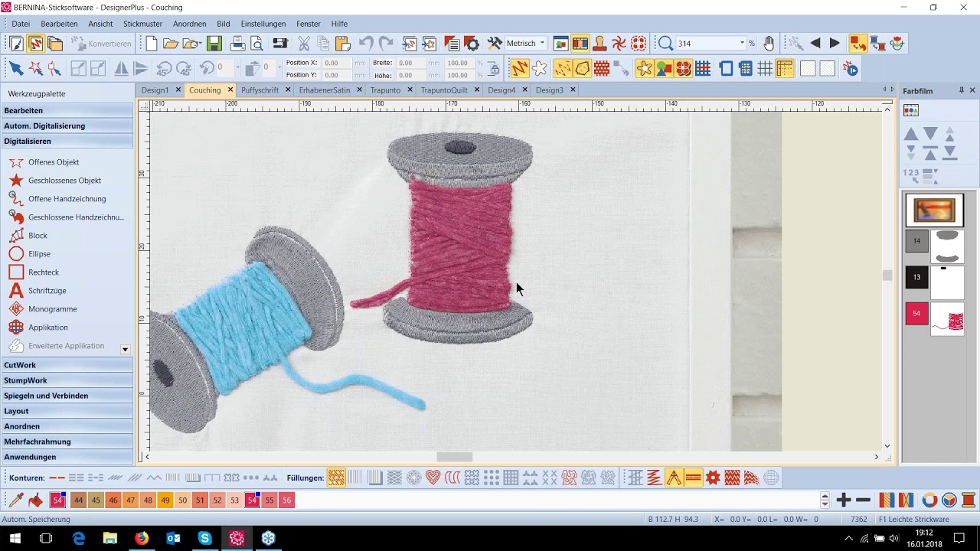Select color 13 in Farbfilm panel

[x=916, y=277]
